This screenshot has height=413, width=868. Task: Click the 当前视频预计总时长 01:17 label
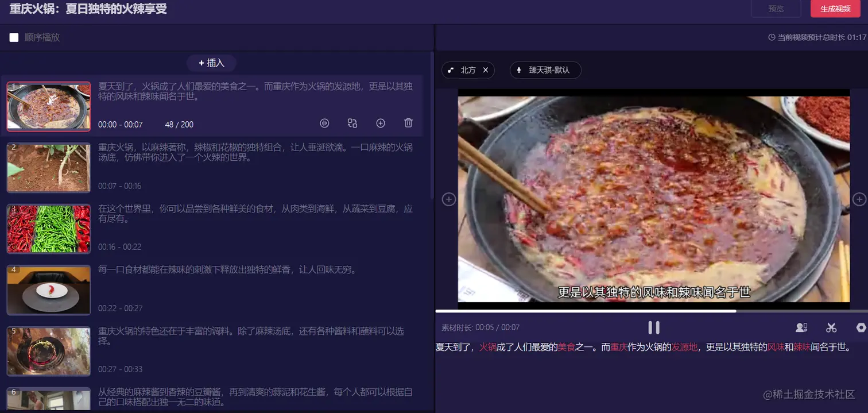click(x=821, y=37)
